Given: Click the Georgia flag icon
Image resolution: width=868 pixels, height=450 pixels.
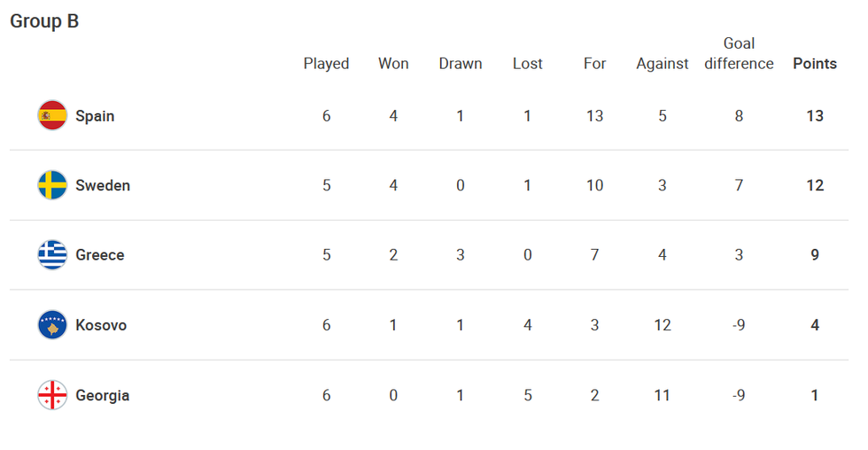Looking at the screenshot, I should coord(52,395).
